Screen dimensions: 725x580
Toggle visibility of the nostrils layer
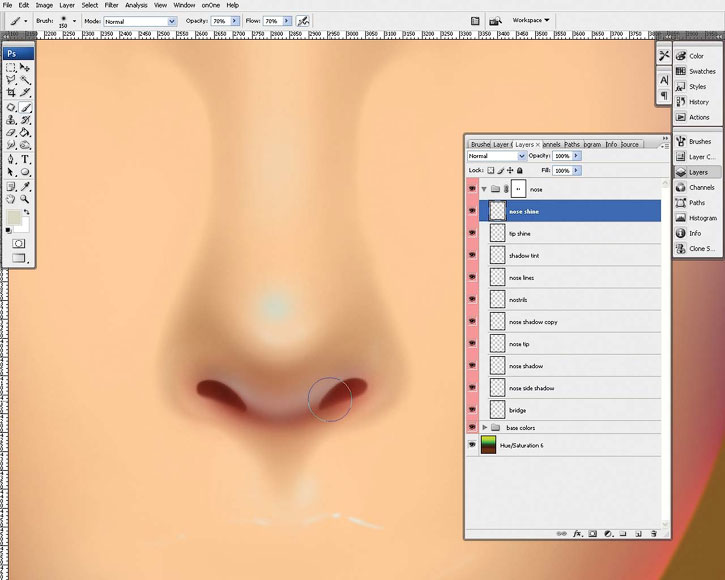tap(472, 299)
